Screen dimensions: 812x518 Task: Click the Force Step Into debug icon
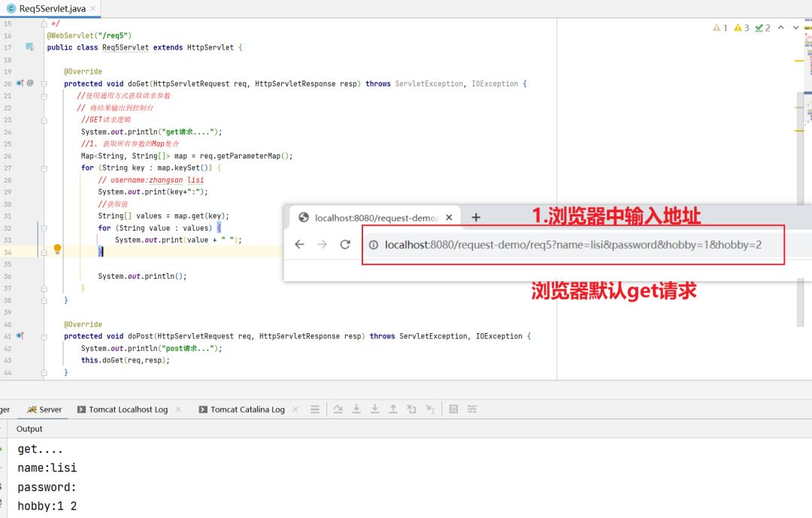click(375, 409)
